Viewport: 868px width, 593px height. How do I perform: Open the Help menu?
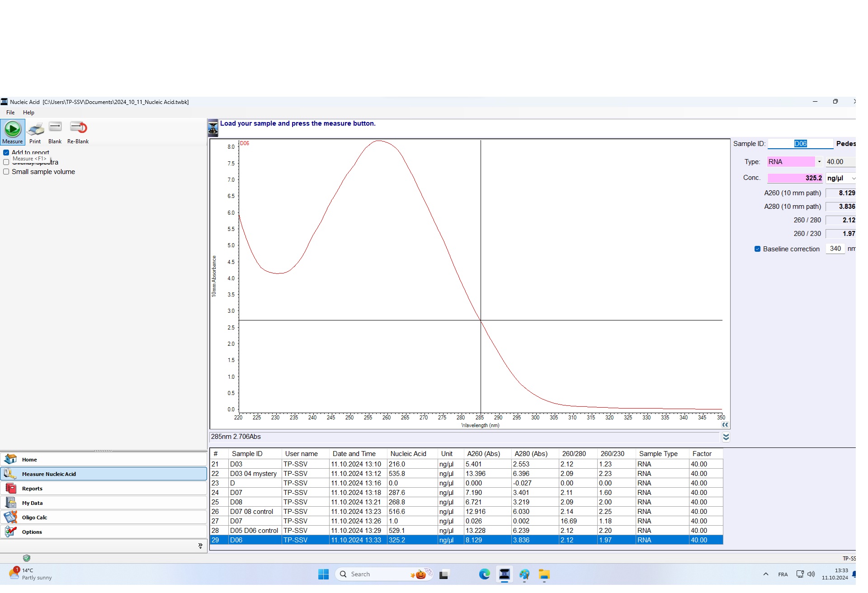point(28,113)
